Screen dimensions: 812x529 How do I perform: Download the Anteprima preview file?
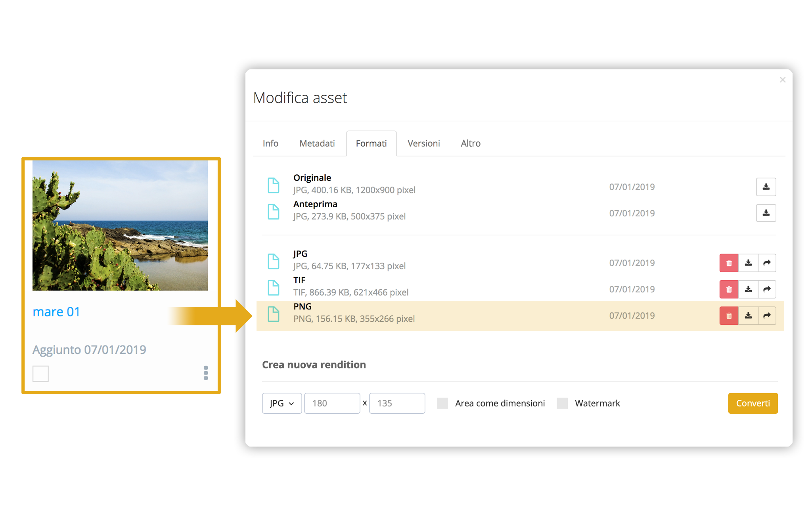tap(766, 213)
